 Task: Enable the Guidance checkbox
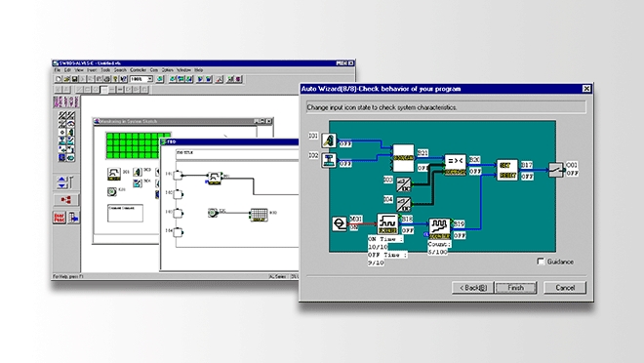[541, 262]
